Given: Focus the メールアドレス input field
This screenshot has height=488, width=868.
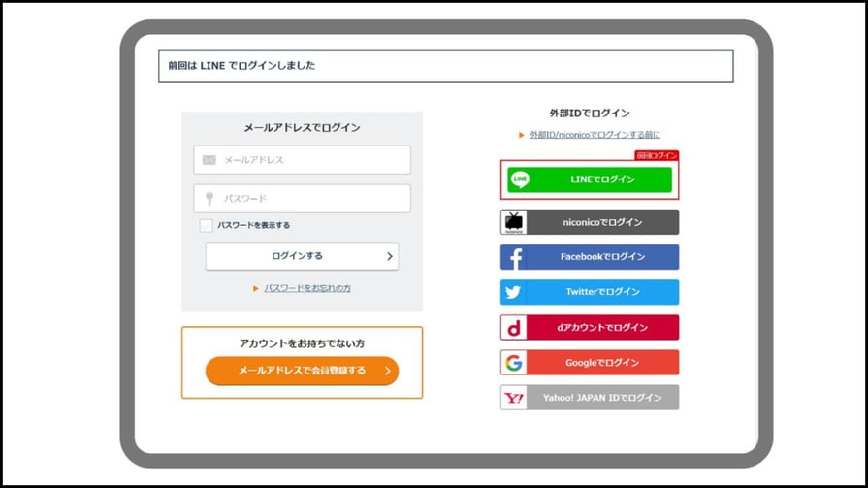Looking at the screenshot, I should [303, 160].
